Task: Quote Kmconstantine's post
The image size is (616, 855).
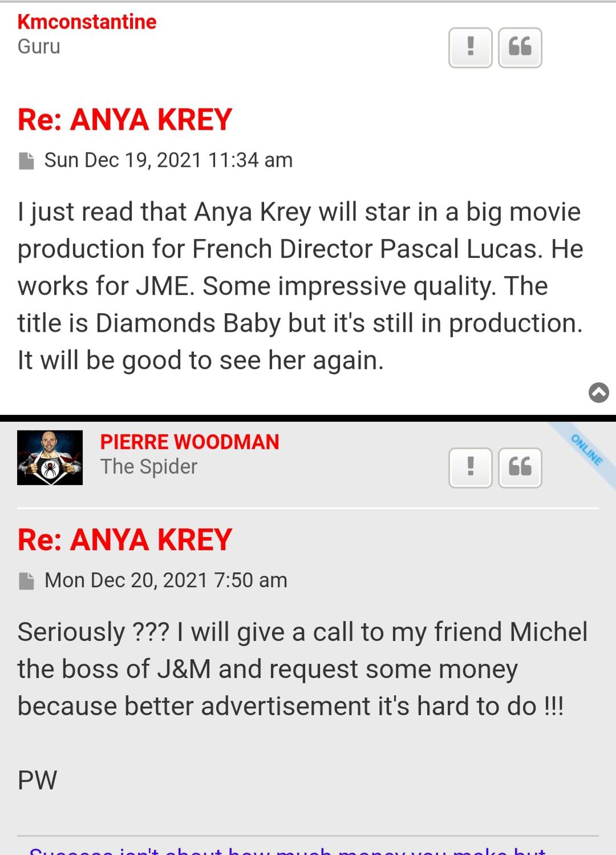Action: coord(520,47)
